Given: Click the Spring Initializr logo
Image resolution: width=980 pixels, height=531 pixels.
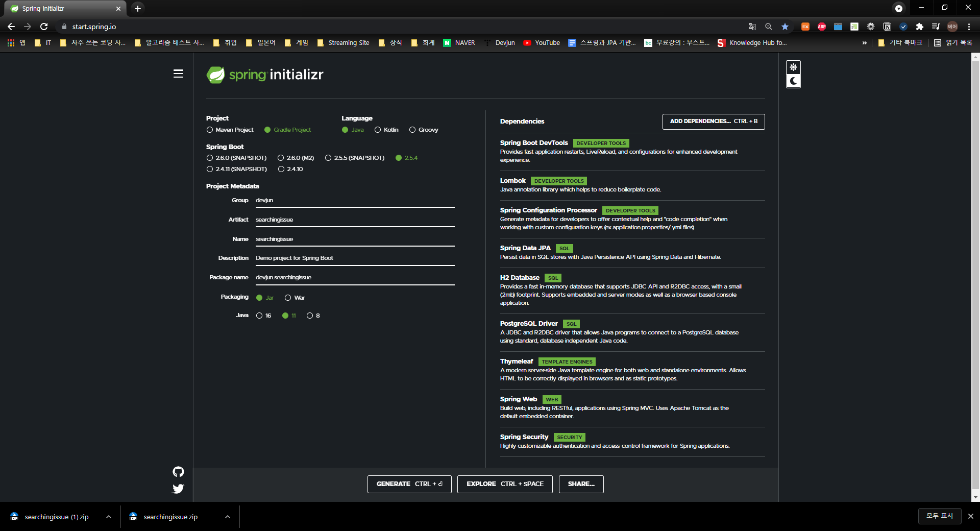Looking at the screenshot, I should (265, 75).
